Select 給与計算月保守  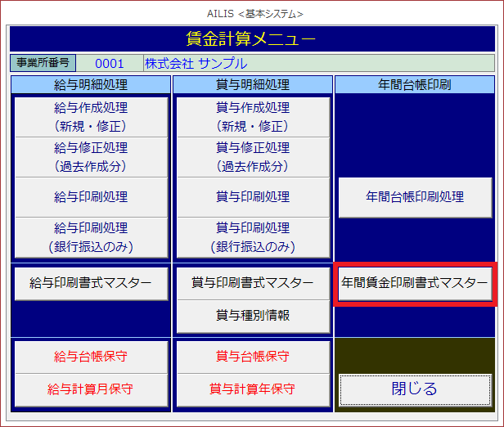click(x=91, y=389)
